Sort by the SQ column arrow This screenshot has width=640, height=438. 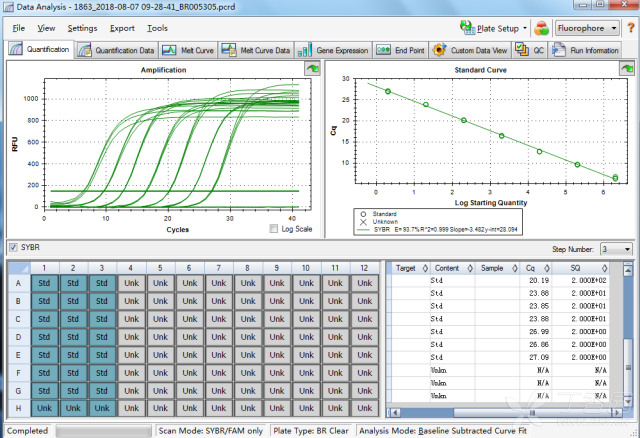(604, 268)
